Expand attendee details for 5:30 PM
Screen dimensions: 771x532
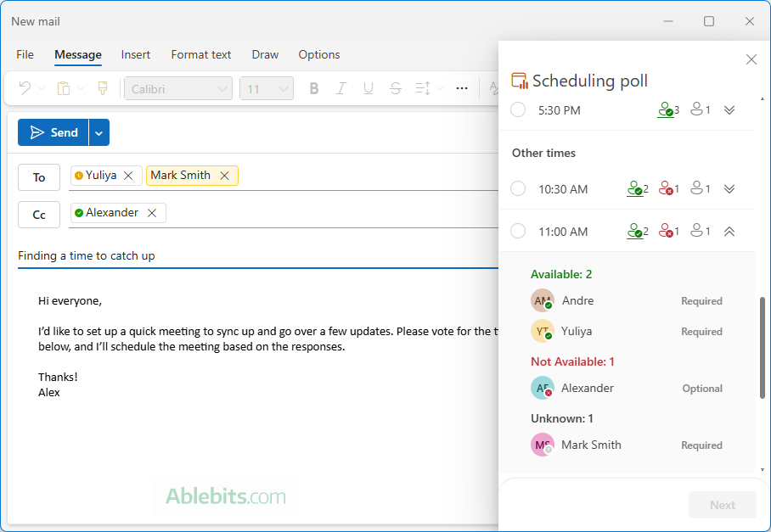(729, 109)
